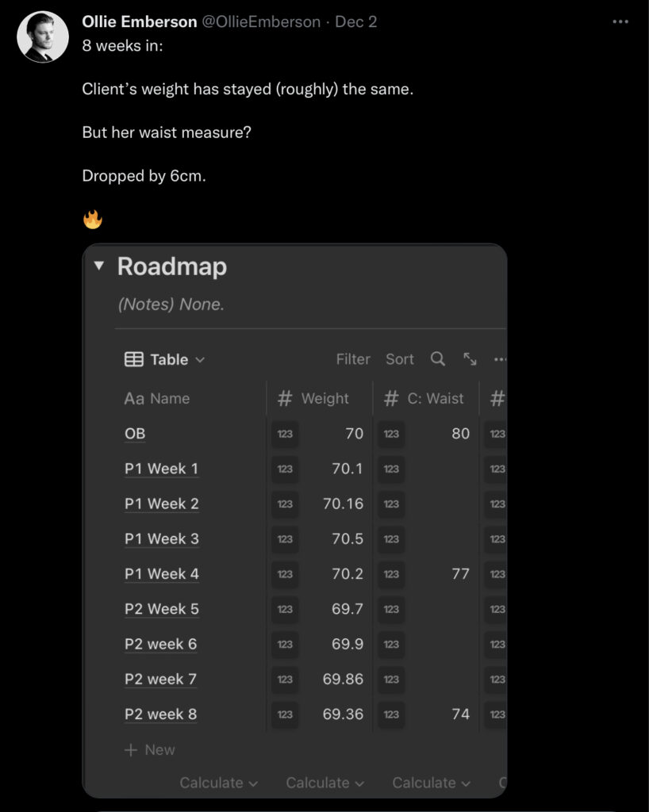Click the 123 number icon beside 70.5

coord(286,539)
